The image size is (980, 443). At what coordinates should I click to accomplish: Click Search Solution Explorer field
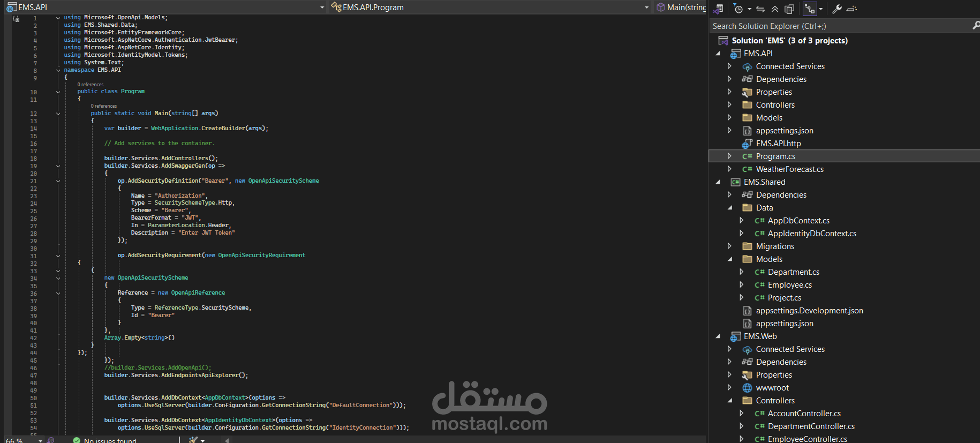pyautogui.click(x=840, y=26)
